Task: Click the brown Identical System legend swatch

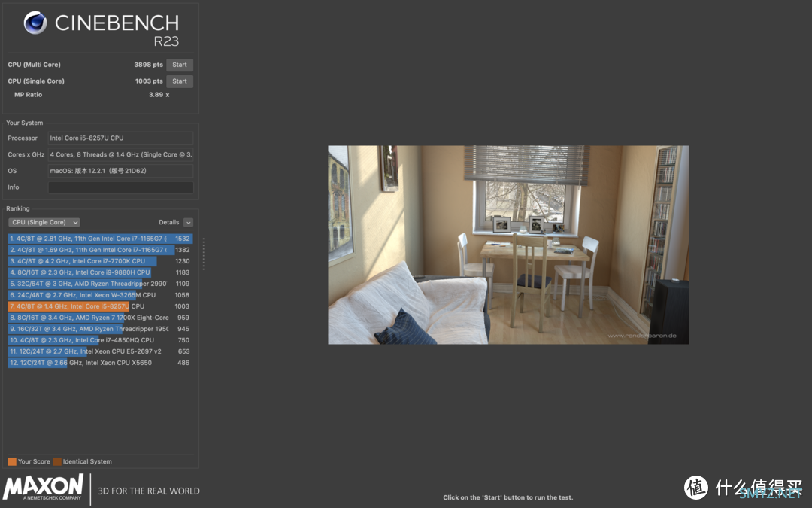Action: click(x=57, y=461)
